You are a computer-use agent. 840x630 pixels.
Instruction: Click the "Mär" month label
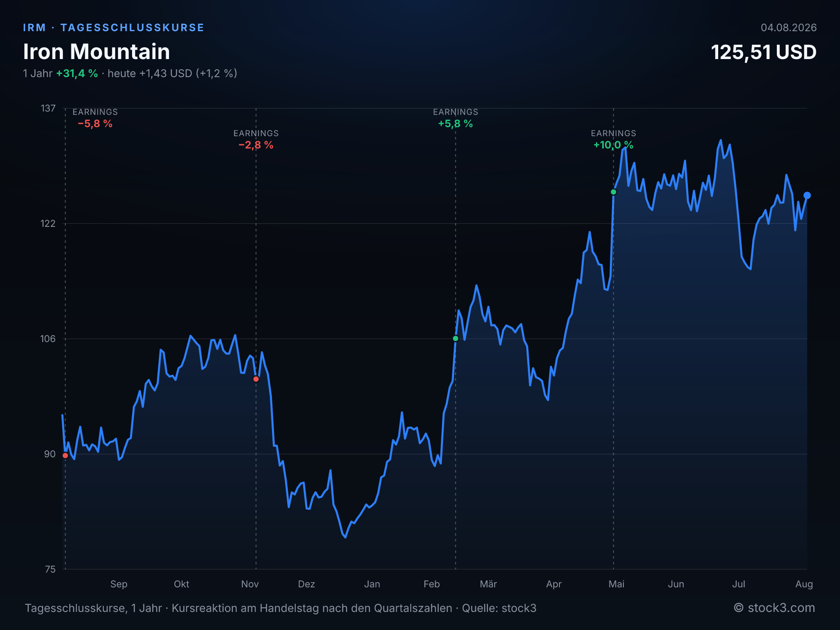[x=488, y=584]
